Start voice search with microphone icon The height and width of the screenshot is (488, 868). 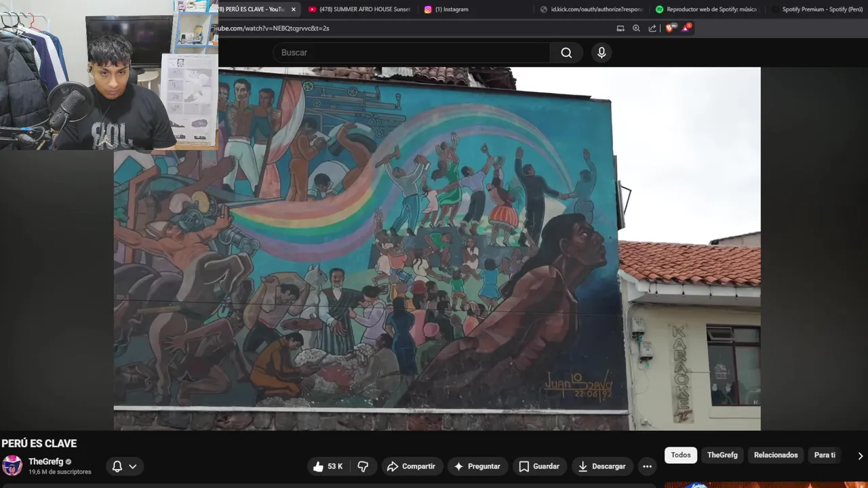(x=601, y=53)
